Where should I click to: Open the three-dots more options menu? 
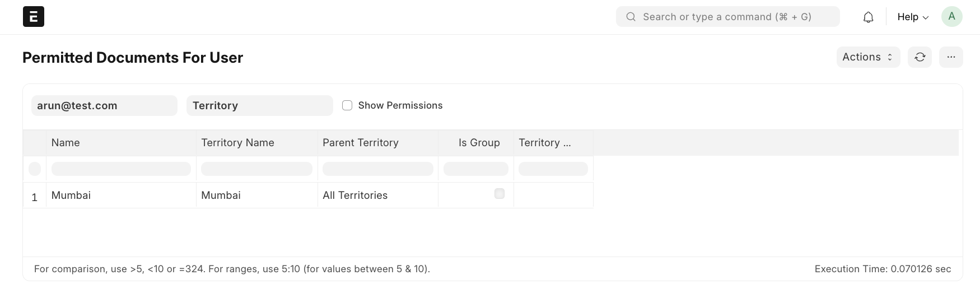951,57
